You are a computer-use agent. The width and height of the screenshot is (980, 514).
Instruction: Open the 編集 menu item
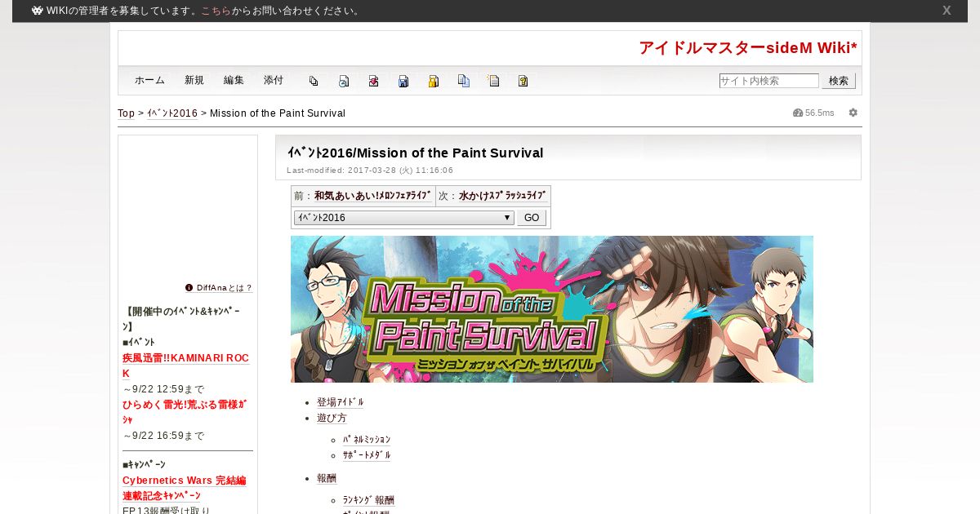[x=234, y=81]
